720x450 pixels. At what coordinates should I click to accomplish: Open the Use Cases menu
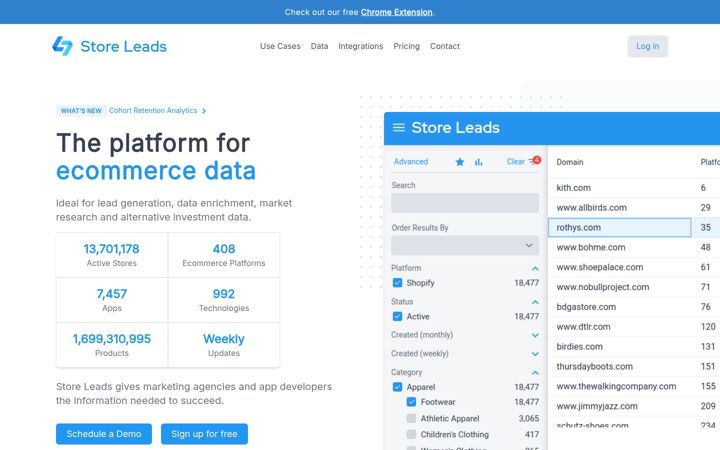pyautogui.click(x=280, y=46)
